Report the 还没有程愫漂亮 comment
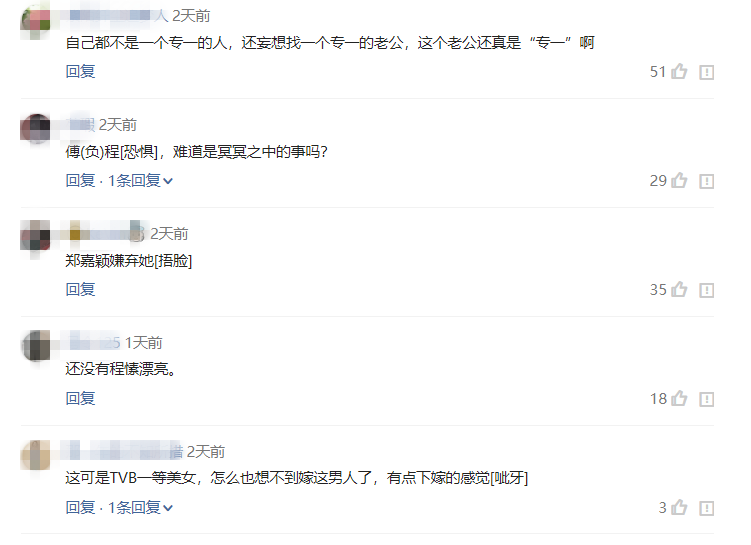The width and height of the screenshot is (751, 545). [706, 399]
